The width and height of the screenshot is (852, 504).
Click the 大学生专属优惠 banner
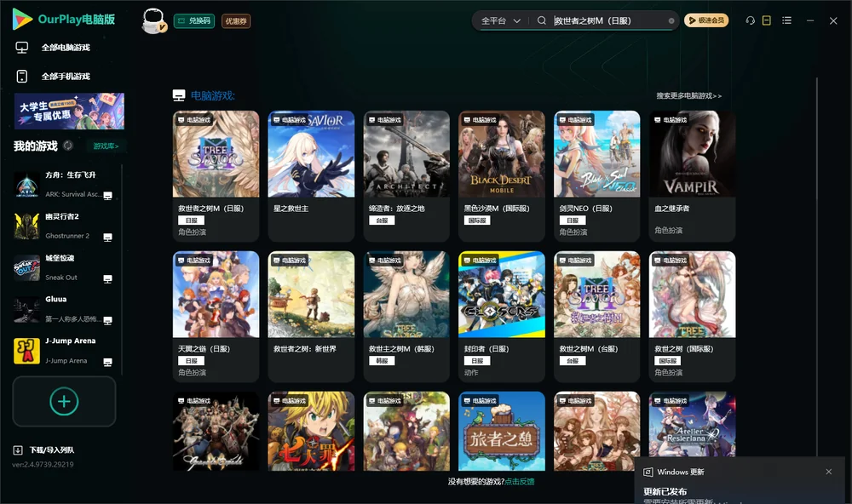(69, 111)
